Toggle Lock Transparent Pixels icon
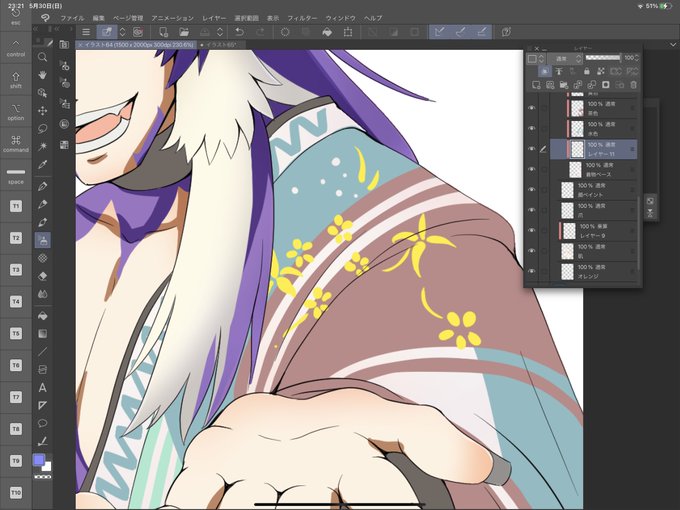Image resolution: width=680 pixels, height=510 pixels. (x=601, y=71)
